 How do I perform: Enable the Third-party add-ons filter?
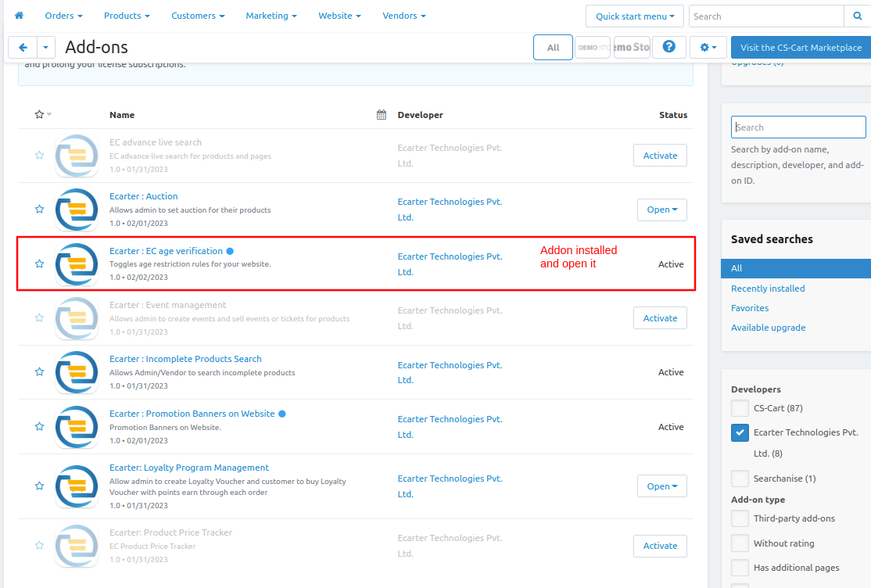(x=740, y=518)
